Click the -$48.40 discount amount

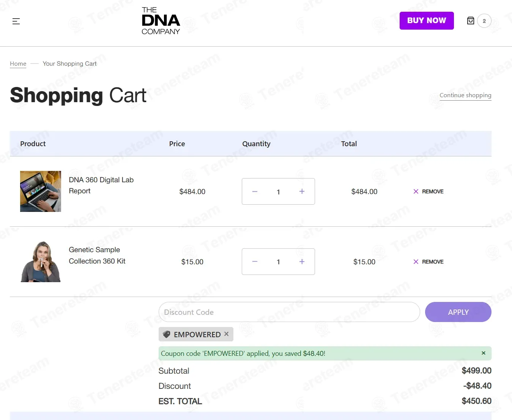click(x=477, y=386)
